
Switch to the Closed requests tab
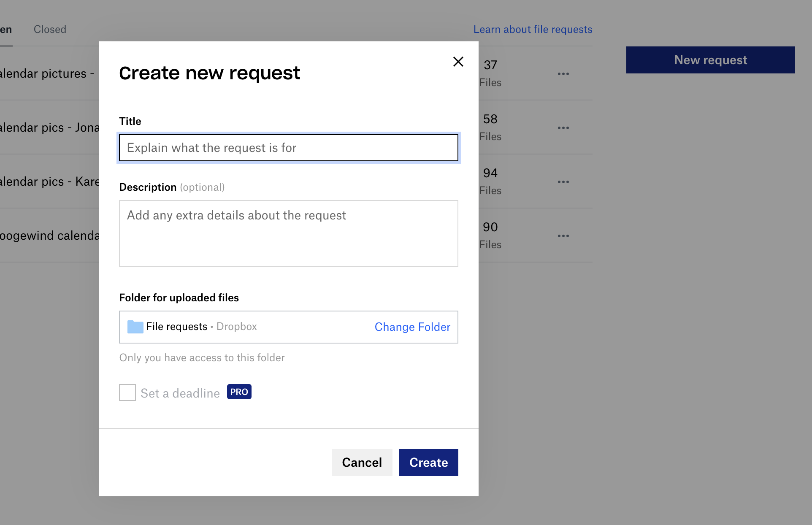coord(50,29)
